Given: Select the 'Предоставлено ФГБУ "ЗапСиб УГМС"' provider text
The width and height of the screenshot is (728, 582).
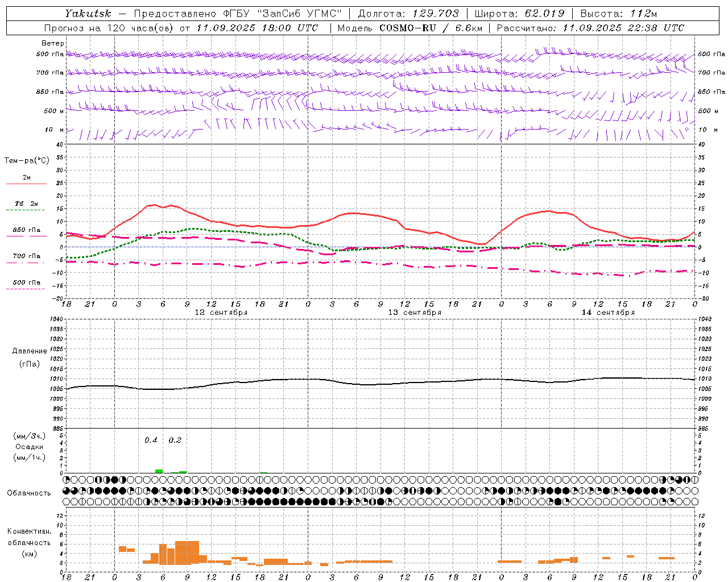Looking at the screenshot, I should 238,14.
